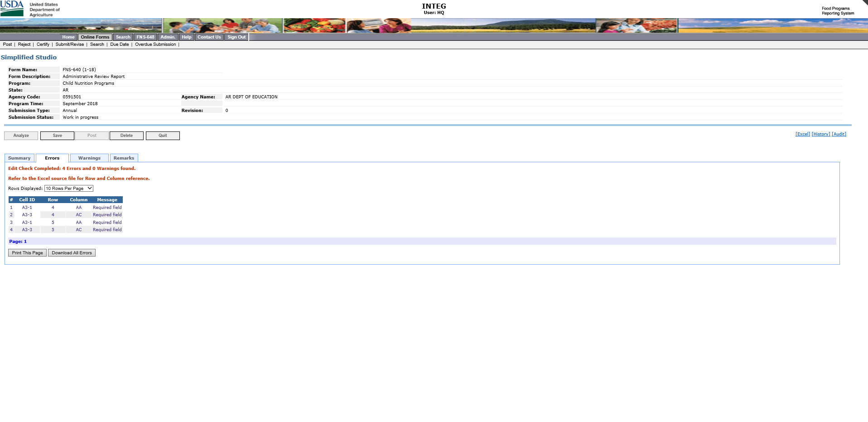Click the Certify submenu option
This screenshot has width=868, height=422.
43,44
